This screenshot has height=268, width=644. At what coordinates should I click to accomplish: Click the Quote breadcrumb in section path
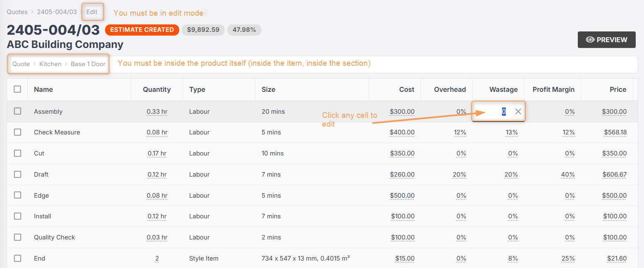[x=21, y=64]
